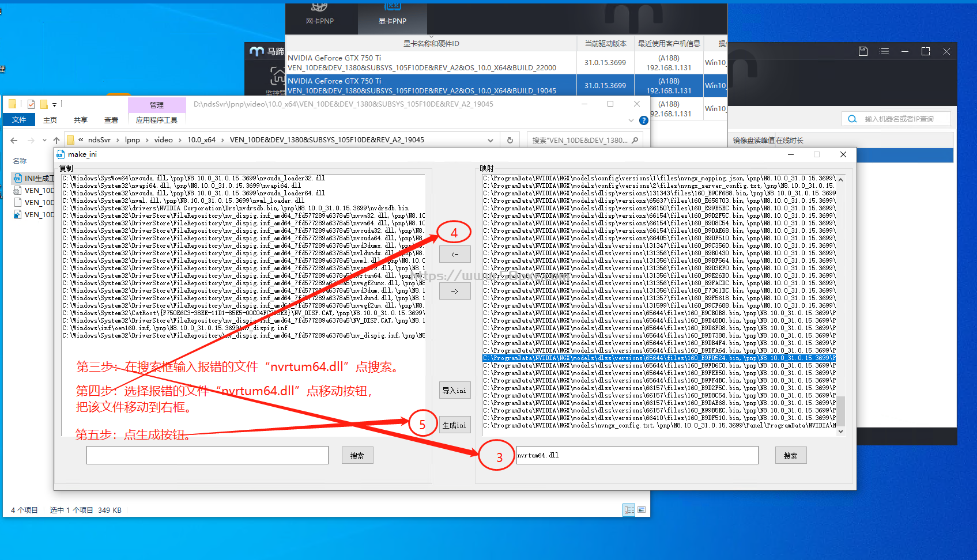Click the make_ini title bar app icon
The height and width of the screenshot is (560, 977).
pyautogui.click(x=61, y=154)
